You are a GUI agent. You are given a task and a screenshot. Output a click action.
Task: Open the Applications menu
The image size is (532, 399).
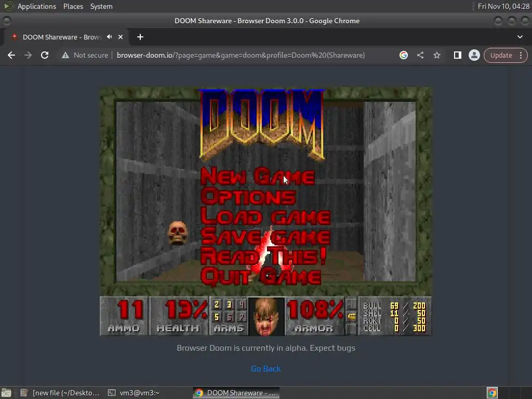click(37, 6)
